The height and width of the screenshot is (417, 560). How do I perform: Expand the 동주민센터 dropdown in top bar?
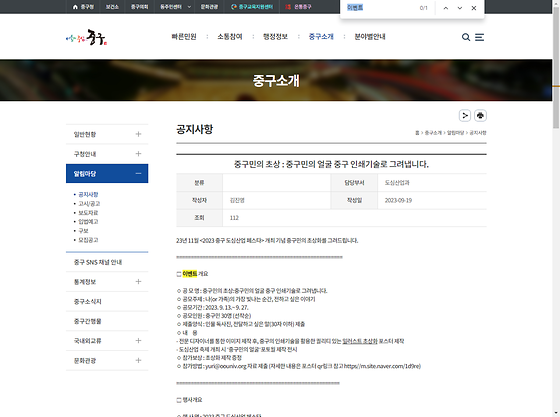click(x=175, y=7)
